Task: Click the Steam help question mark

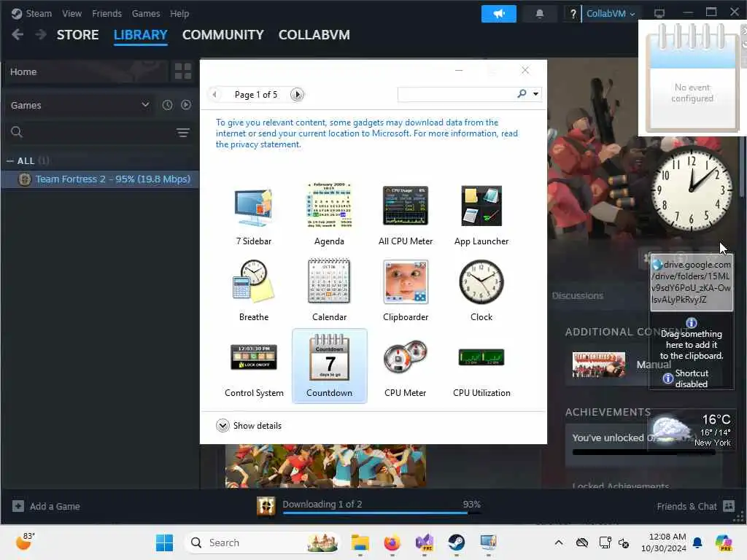Action: pyautogui.click(x=573, y=14)
